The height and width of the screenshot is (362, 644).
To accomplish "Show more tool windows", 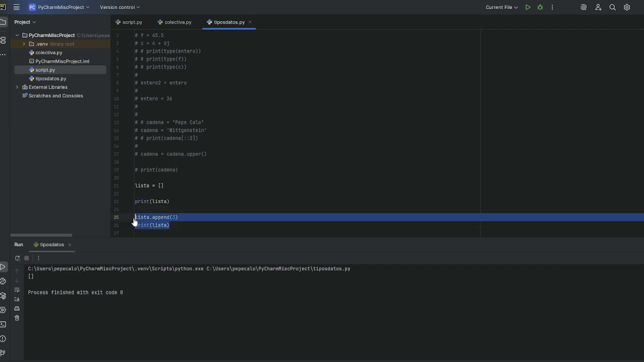I will [x=3, y=54].
